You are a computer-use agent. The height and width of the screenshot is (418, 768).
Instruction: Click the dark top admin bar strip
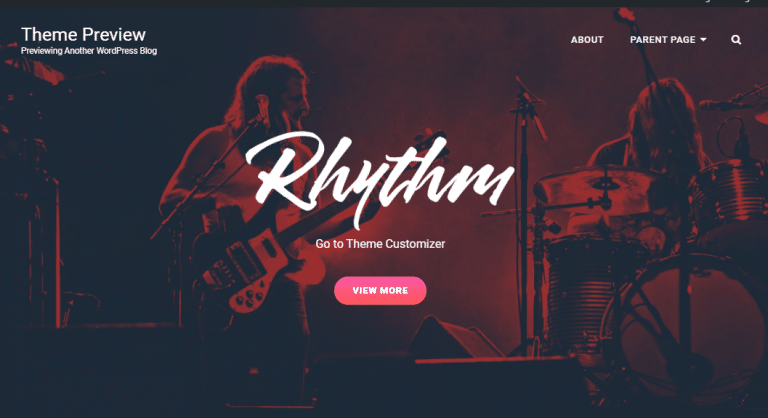pyautogui.click(x=384, y=3)
